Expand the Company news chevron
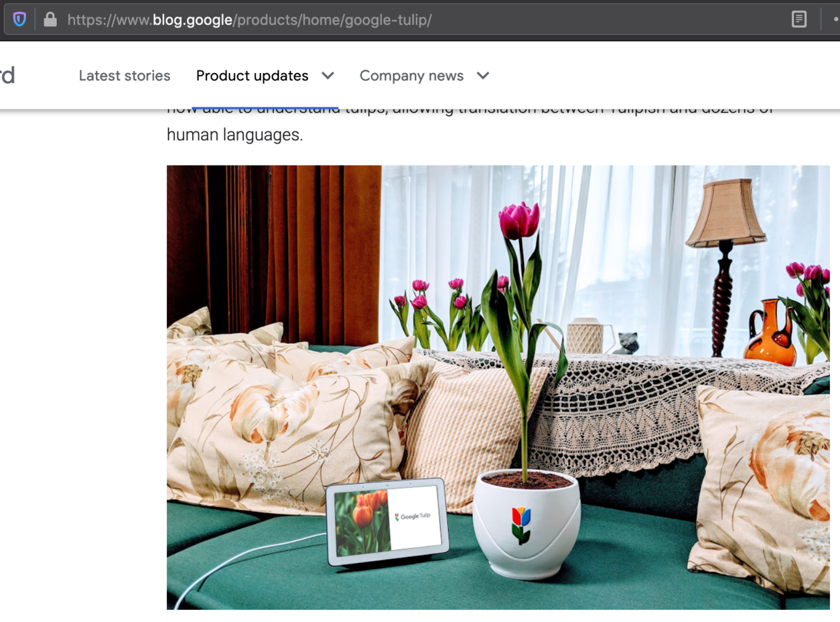 tap(483, 76)
